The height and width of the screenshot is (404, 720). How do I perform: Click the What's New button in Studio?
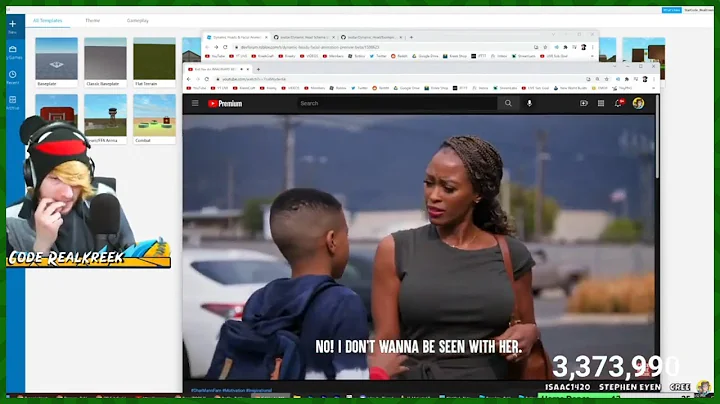click(671, 10)
